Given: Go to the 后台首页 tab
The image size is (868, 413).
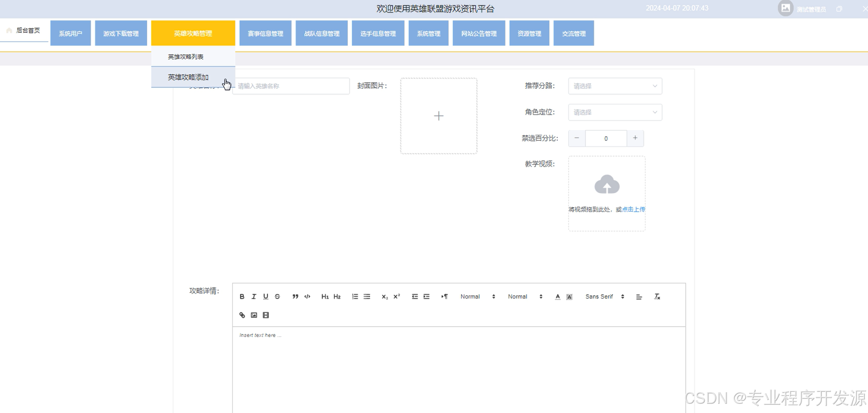Looking at the screenshot, I should pos(24,30).
